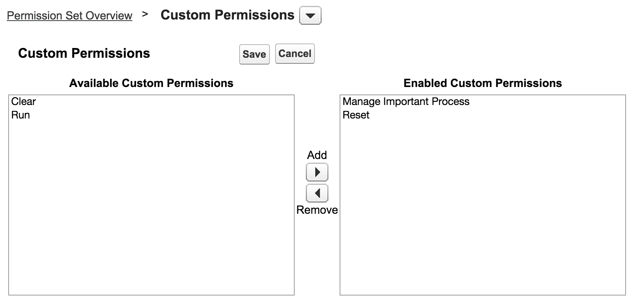Cancel editing custom permissions

(x=295, y=54)
